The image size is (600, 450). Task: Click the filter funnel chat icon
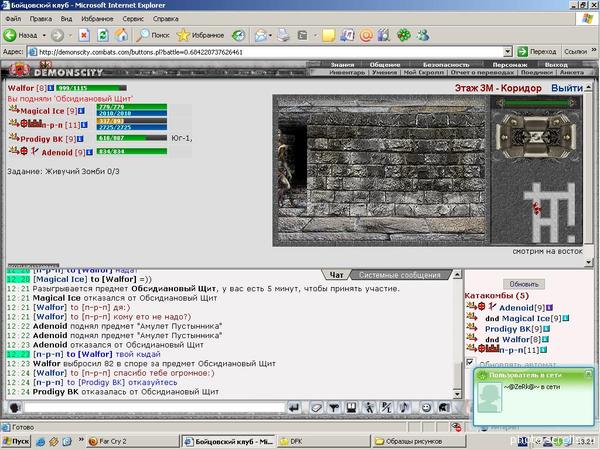click(x=334, y=408)
